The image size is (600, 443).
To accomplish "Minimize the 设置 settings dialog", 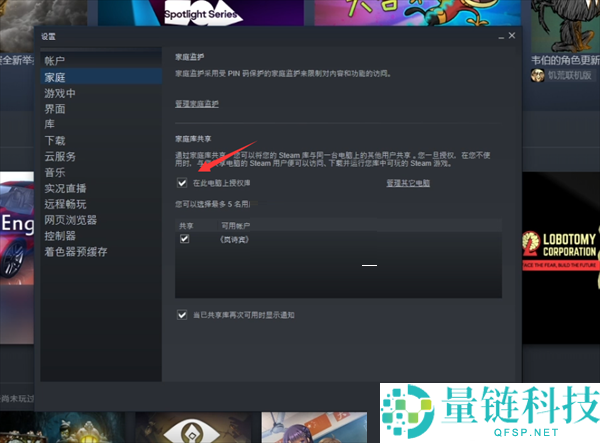I will pyautogui.click(x=497, y=36).
